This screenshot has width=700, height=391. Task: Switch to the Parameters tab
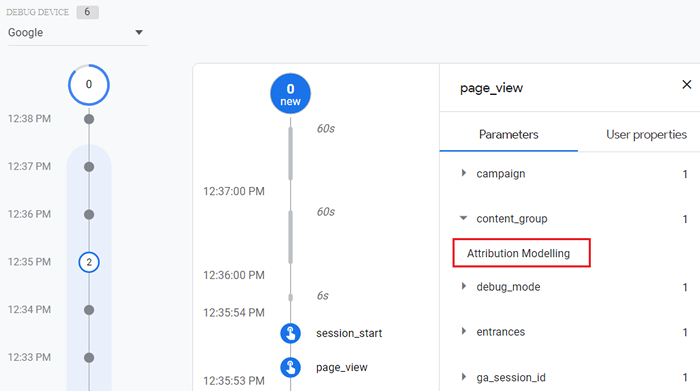508,135
